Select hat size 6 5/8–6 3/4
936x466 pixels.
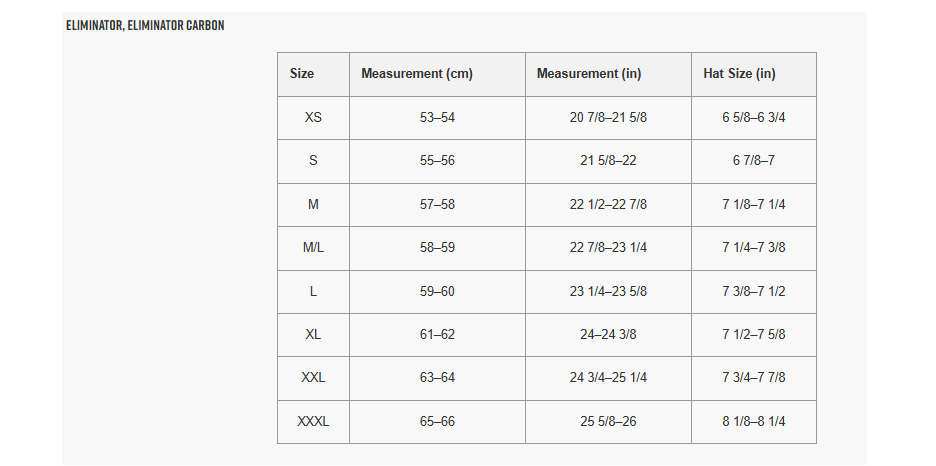point(754,118)
